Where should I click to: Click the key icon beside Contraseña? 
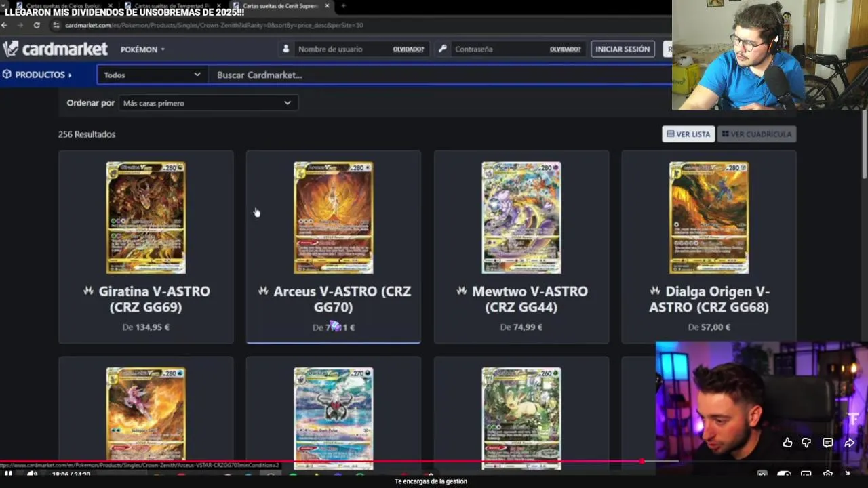pyautogui.click(x=442, y=49)
